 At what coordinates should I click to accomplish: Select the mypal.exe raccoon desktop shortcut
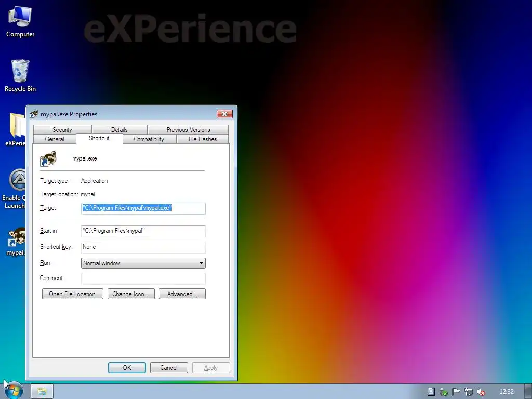pyautogui.click(x=16, y=241)
